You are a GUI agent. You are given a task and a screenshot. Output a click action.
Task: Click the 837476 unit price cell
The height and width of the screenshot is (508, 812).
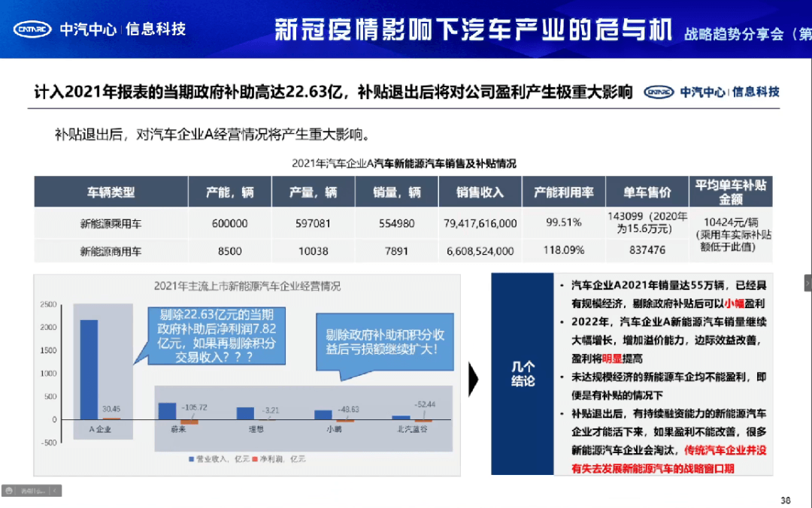pyautogui.click(x=647, y=250)
